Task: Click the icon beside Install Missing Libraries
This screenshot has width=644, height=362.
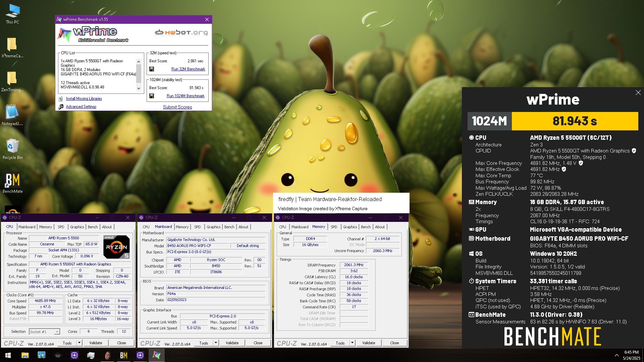Action: 61,99
